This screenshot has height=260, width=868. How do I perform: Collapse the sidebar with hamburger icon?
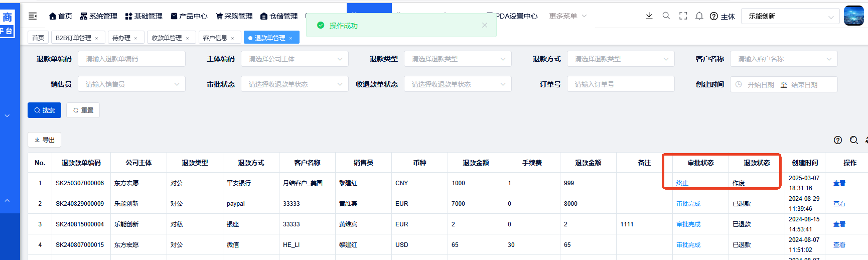coord(33,16)
